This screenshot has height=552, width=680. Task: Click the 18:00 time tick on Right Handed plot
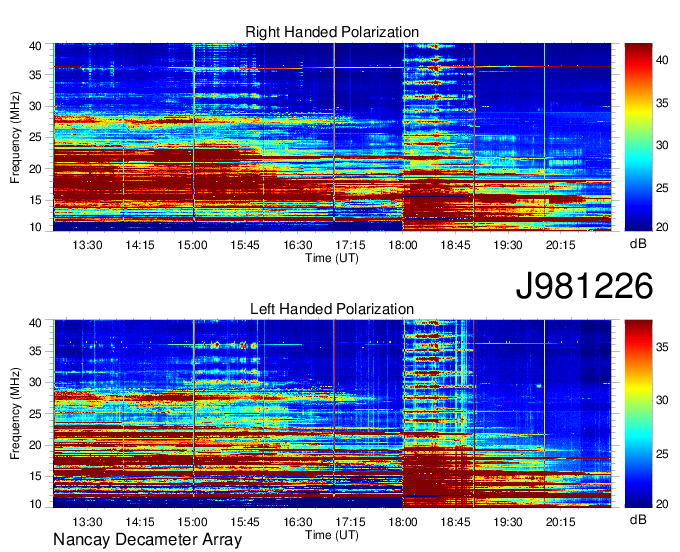(x=403, y=245)
